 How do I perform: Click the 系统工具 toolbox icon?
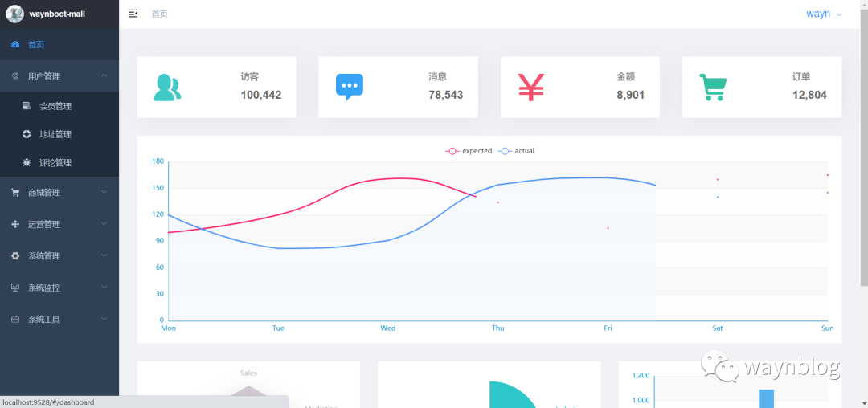[15, 319]
